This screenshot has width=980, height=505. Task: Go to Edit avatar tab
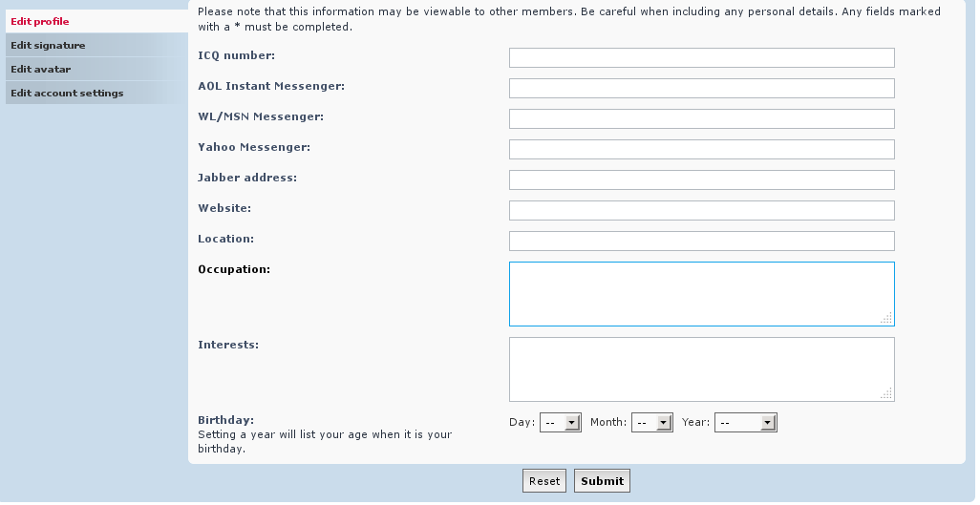[x=96, y=69]
